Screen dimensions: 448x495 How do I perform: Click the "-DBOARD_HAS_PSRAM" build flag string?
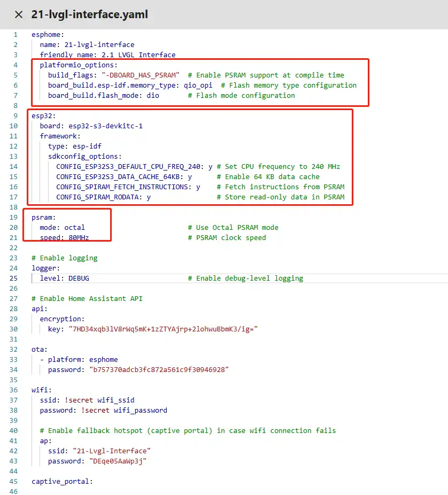[140, 75]
